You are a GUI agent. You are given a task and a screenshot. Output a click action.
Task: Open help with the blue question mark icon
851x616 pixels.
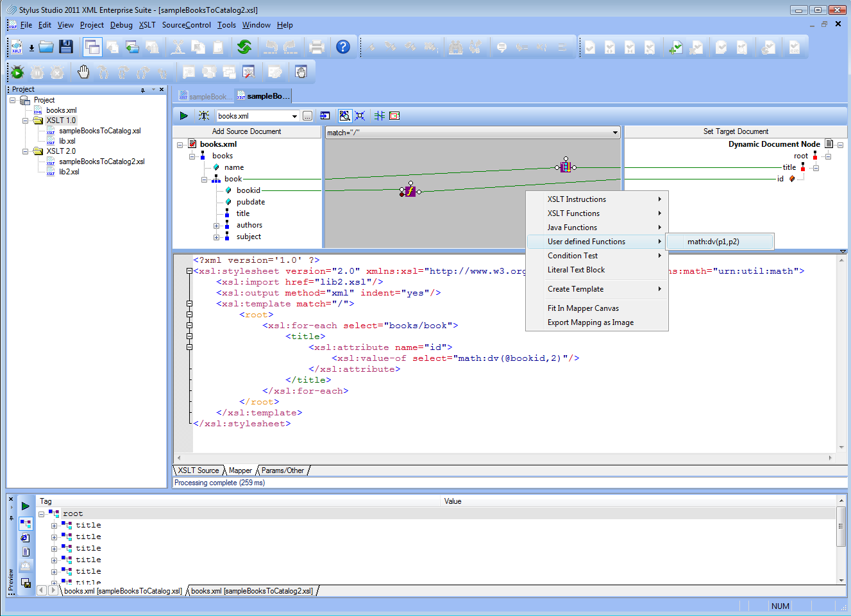tap(343, 47)
